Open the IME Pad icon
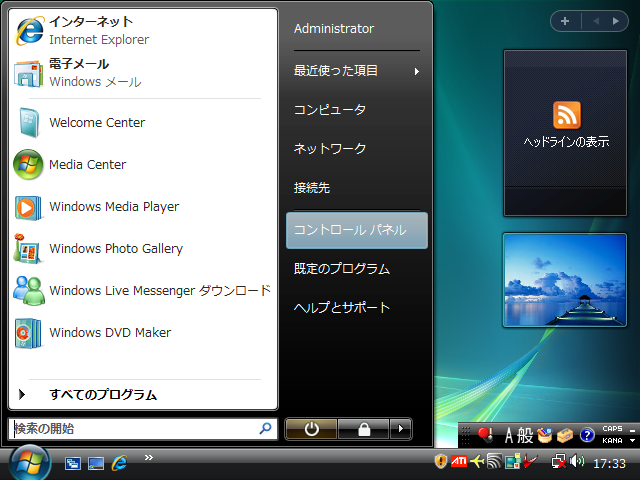Image resolution: width=640 pixels, height=480 pixels. pos(545,435)
